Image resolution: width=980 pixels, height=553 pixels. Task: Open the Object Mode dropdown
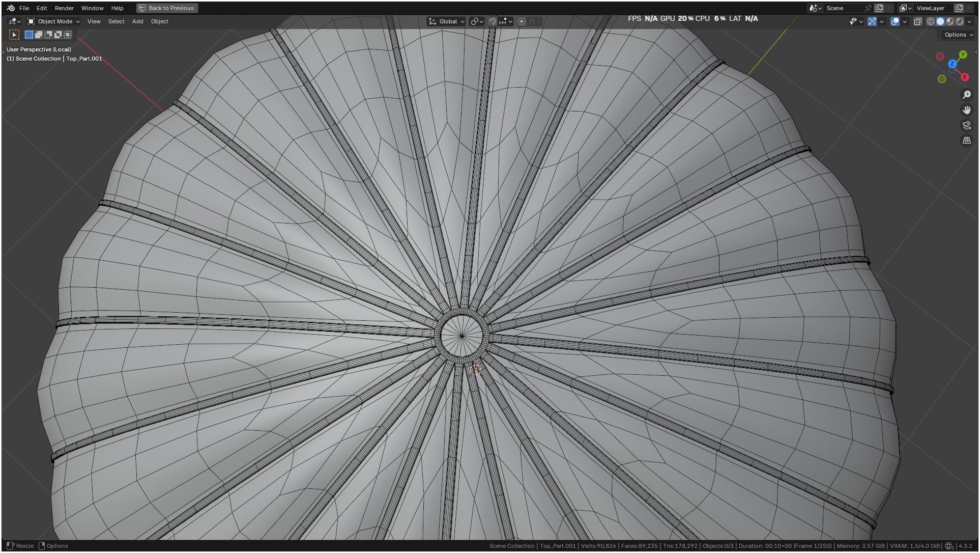click(x=53, y=21)
